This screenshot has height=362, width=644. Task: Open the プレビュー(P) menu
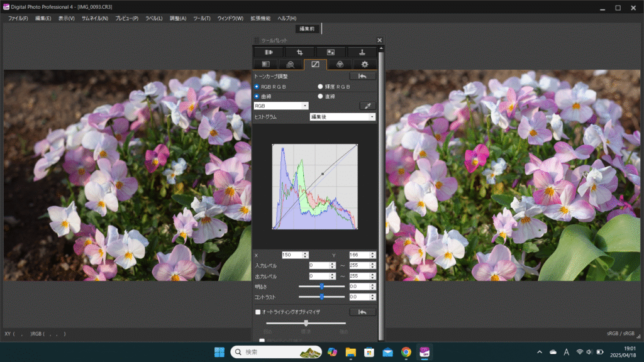[126, 18]
